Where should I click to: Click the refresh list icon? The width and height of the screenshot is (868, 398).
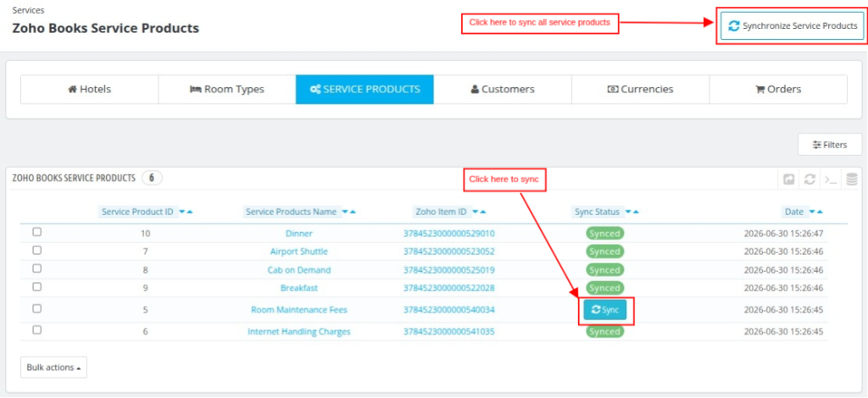pyautogui.click(x=810, y=180)
